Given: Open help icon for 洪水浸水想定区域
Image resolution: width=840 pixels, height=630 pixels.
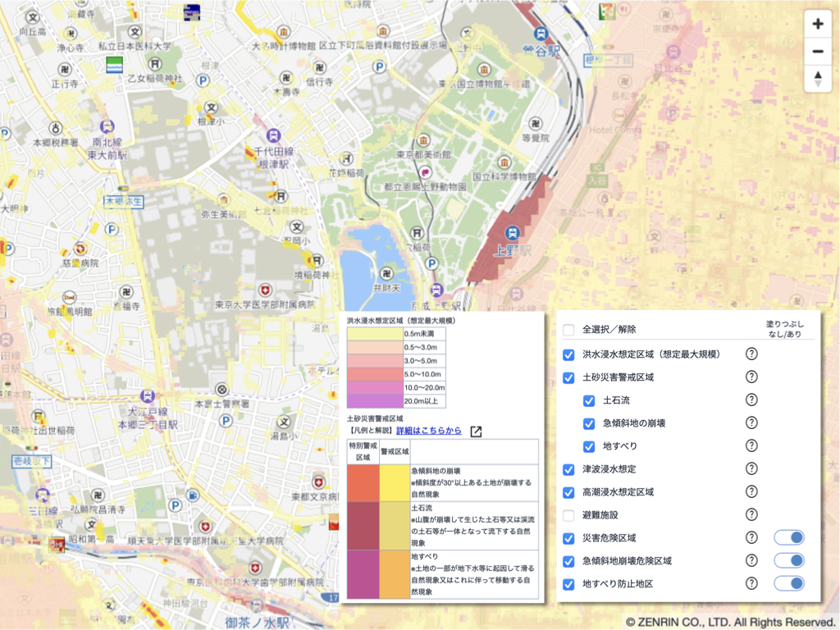Looking at the screenshot, I should tap(751, 354).
